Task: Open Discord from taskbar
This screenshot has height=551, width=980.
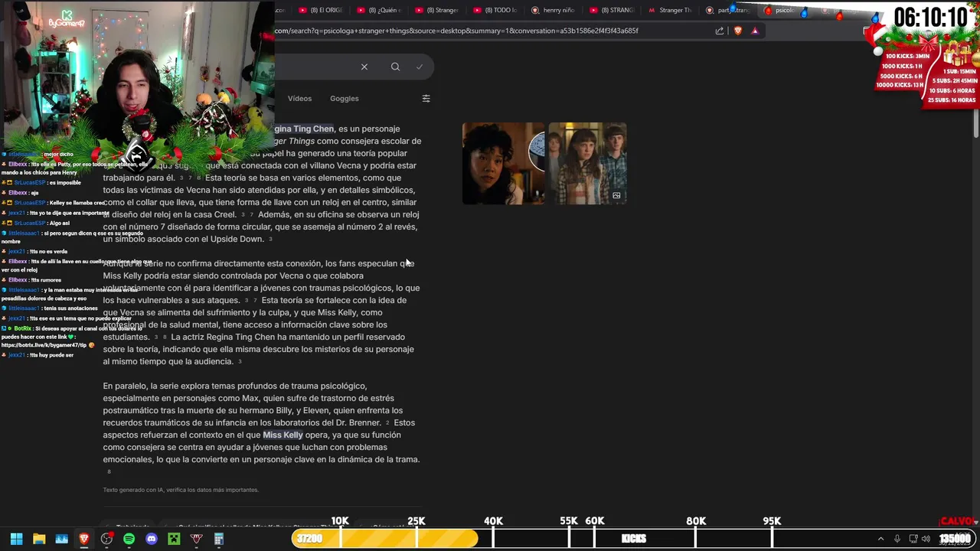Action: [x=152, y=539]
